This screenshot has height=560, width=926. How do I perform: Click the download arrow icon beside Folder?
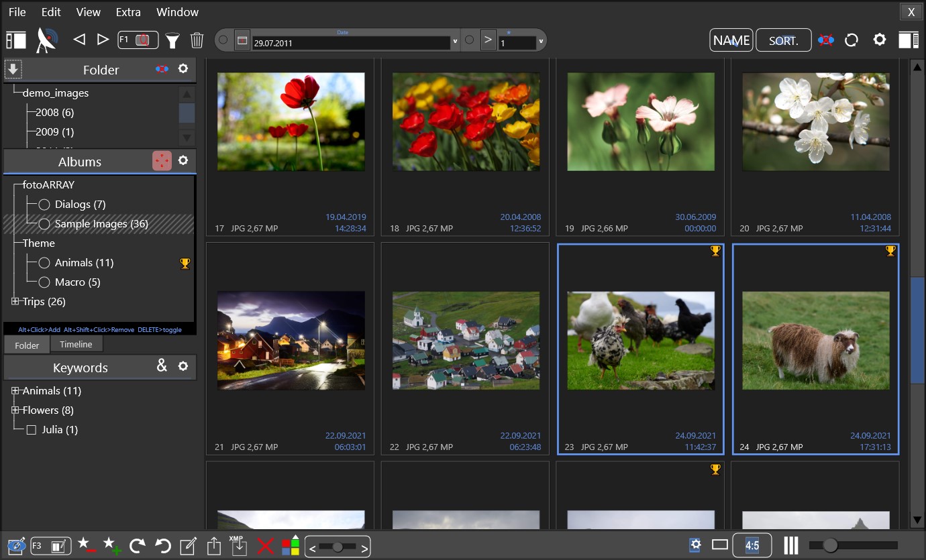(13, 69)
